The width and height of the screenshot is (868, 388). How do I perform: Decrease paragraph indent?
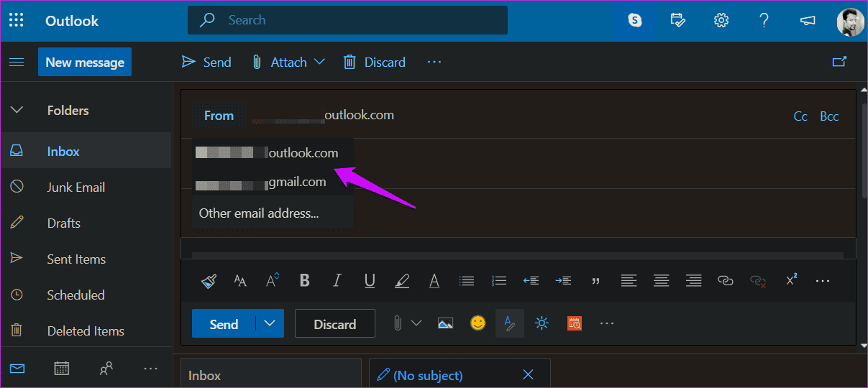click(531, 281)
